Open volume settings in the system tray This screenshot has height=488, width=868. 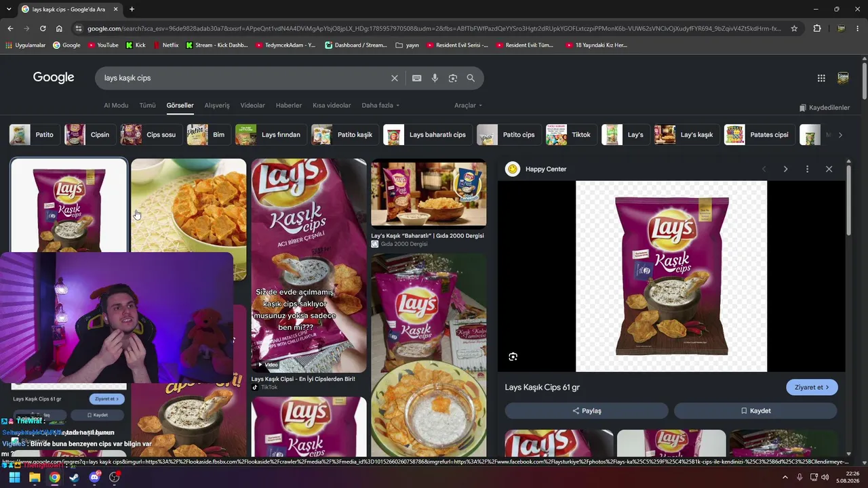coord(825,477)
